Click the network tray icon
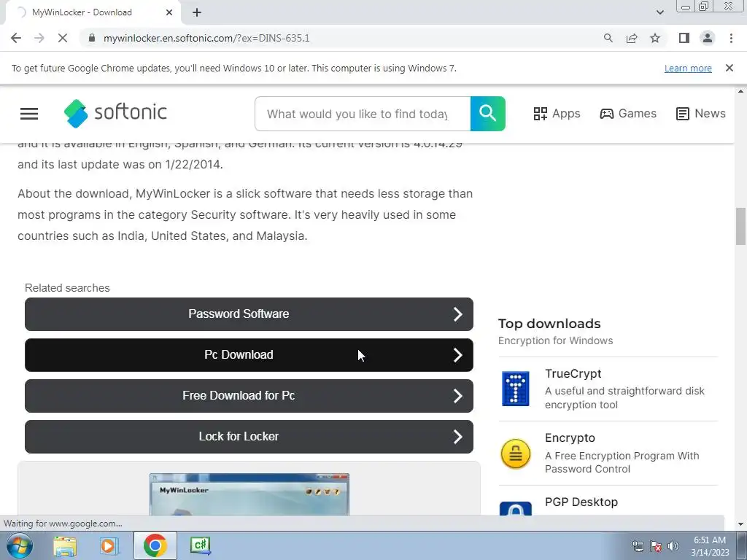 point(638,546)
